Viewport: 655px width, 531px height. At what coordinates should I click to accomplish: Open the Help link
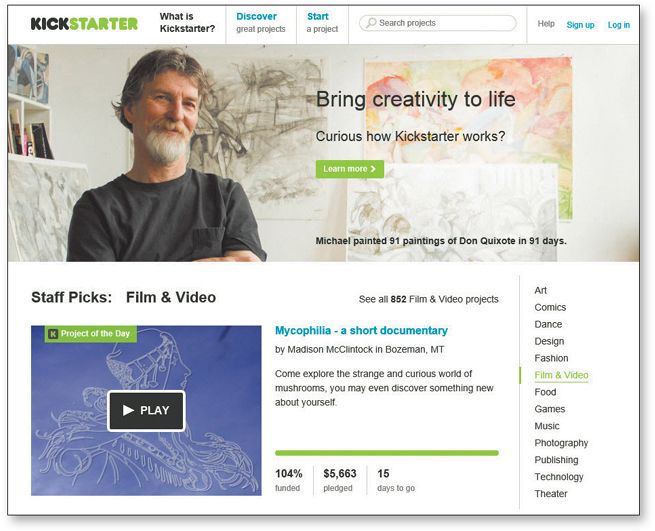pyautogui.click(x=546, y=24)
